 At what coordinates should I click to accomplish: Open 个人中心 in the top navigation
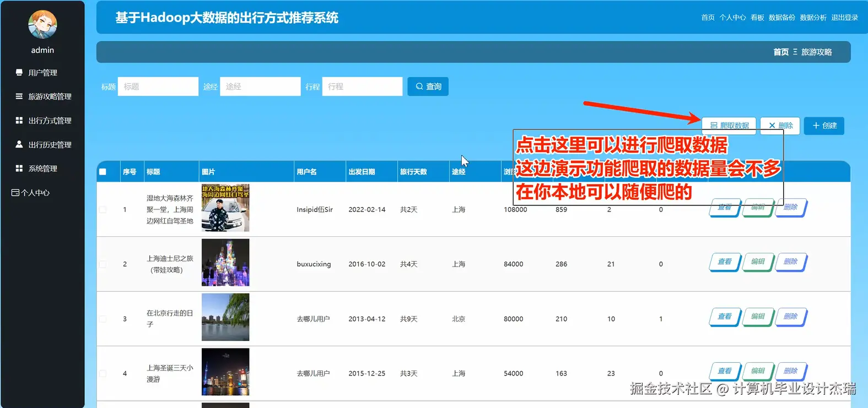732,18
